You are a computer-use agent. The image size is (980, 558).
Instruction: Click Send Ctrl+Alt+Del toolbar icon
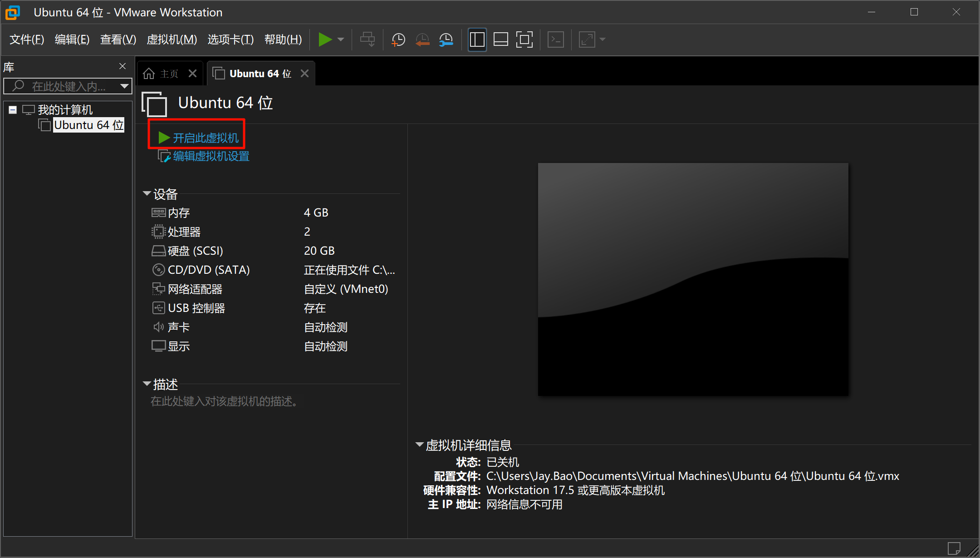click(x=367, y=40)
